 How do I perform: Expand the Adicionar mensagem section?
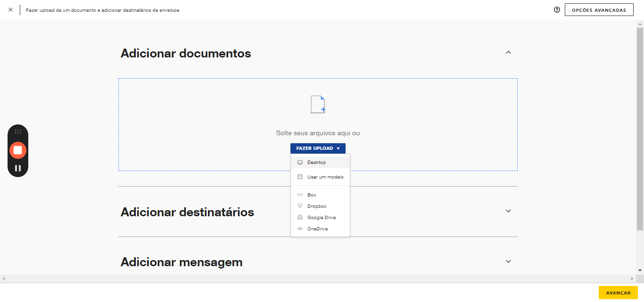coord(508,261)
